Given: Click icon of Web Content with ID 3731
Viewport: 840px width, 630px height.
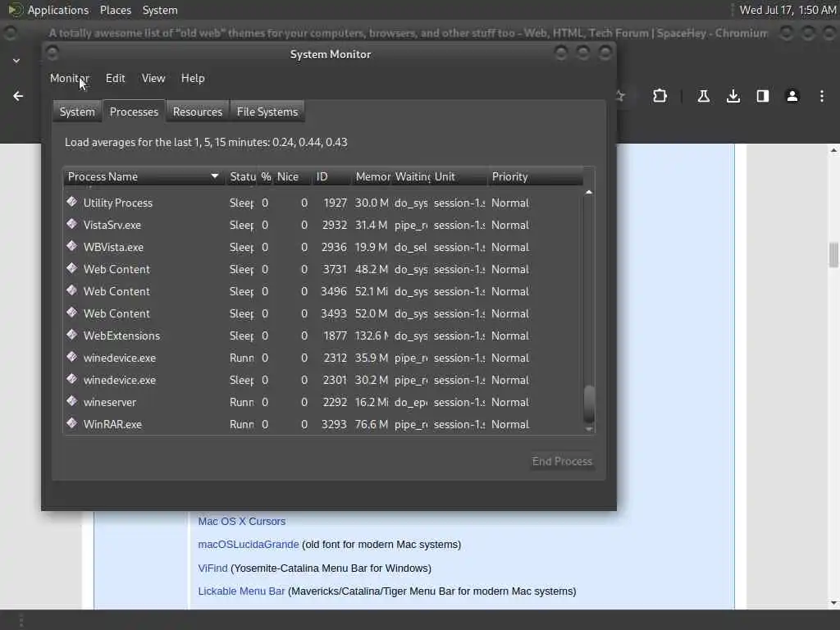Looking at the screenshot, I should pos(72,268).
